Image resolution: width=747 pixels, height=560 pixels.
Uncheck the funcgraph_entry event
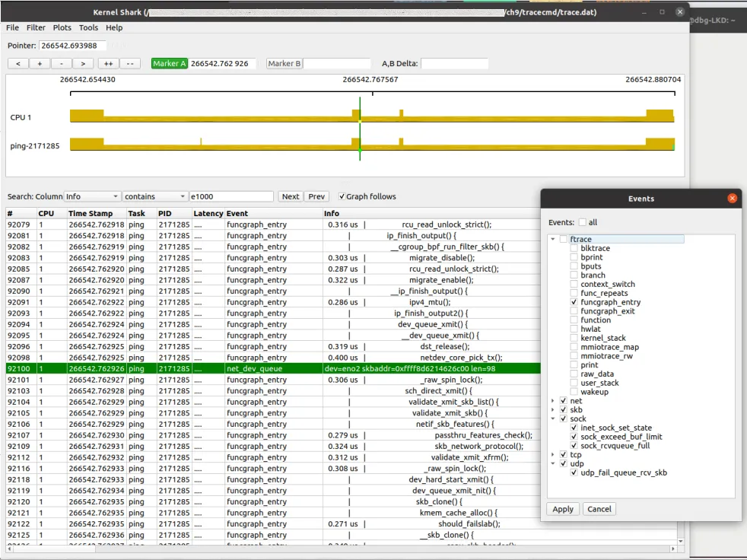(574, 302)
